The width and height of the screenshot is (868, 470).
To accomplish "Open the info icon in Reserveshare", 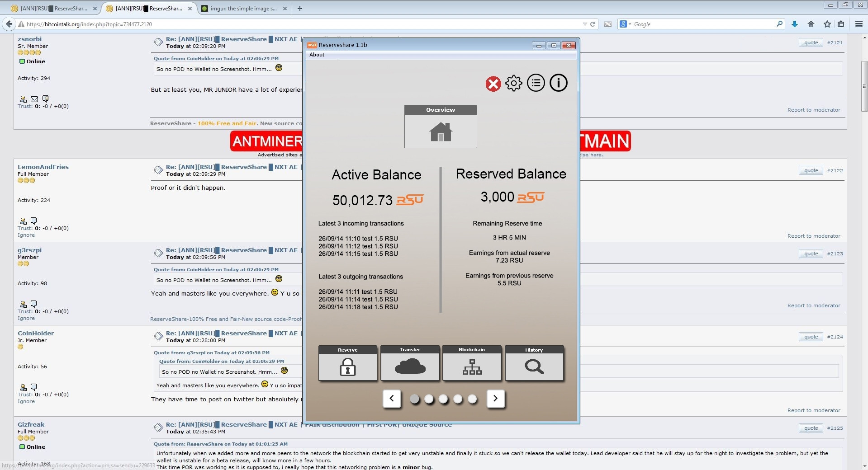I will tap(559, 83).
